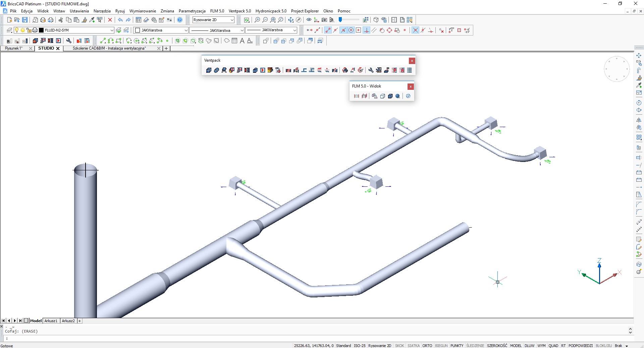This screenshot has height=348, width=644.
Task: Select the Zoom In magnifier tool
Action: pos(257,20)
